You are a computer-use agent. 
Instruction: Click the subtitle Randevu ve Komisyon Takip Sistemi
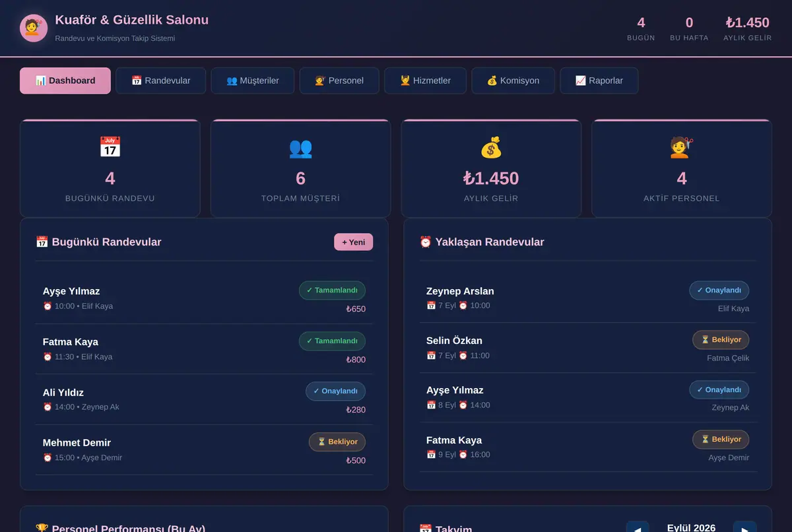click(115, 38)
